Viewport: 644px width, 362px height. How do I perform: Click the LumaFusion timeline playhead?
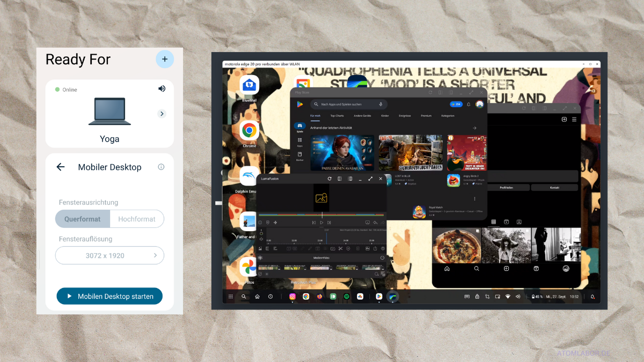click(x=326, y=238)
